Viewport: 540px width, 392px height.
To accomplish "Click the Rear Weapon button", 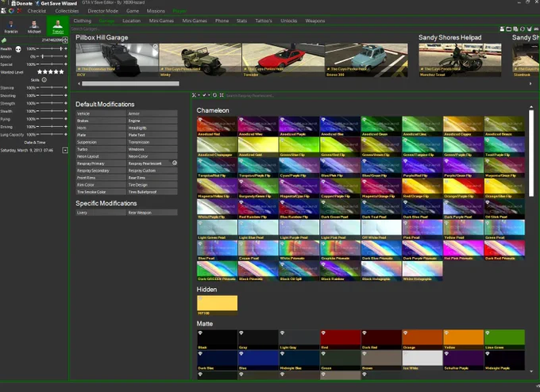I will click(152, 213).
